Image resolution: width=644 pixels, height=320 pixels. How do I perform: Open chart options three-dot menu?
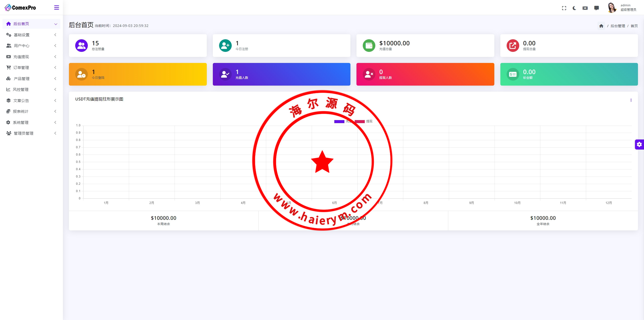click(631, 100)
